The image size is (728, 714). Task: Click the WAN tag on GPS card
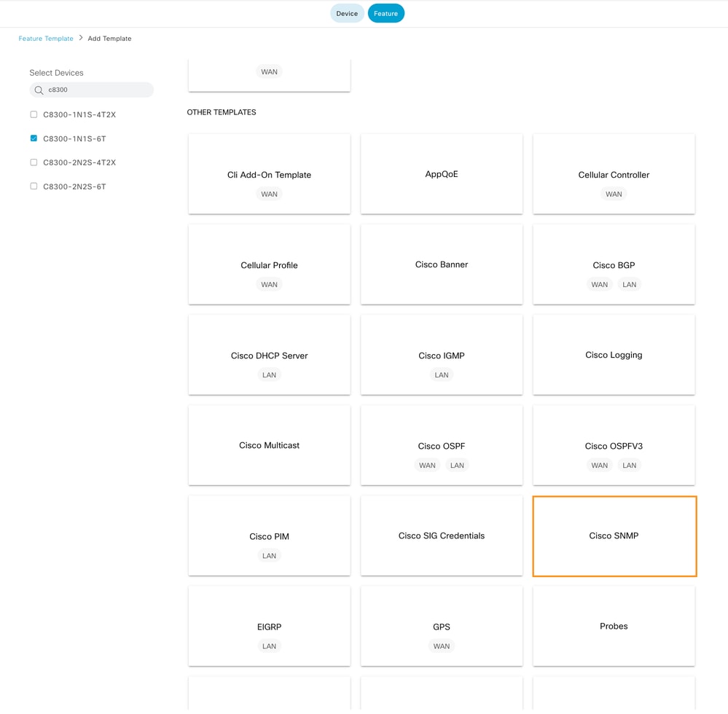(x=442, y=646)
